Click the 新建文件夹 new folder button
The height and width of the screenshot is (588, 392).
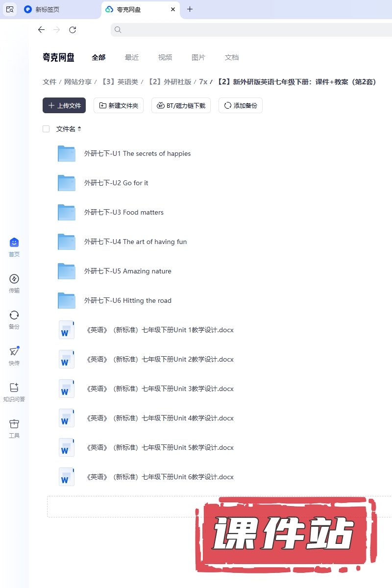coord(119,105)
